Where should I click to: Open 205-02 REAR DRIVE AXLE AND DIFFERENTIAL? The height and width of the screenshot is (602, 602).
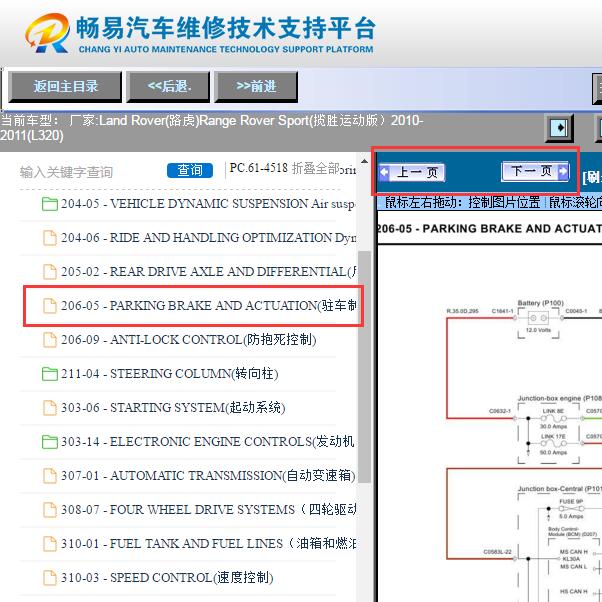pyautogui.click(x=208, y=271)
